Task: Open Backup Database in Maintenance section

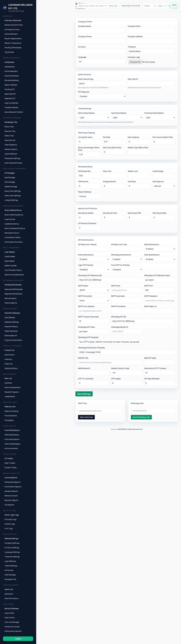Action: [11, 609]
